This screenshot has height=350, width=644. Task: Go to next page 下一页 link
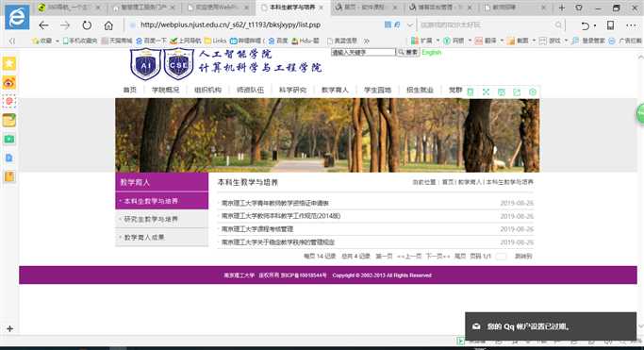(438, 256)
